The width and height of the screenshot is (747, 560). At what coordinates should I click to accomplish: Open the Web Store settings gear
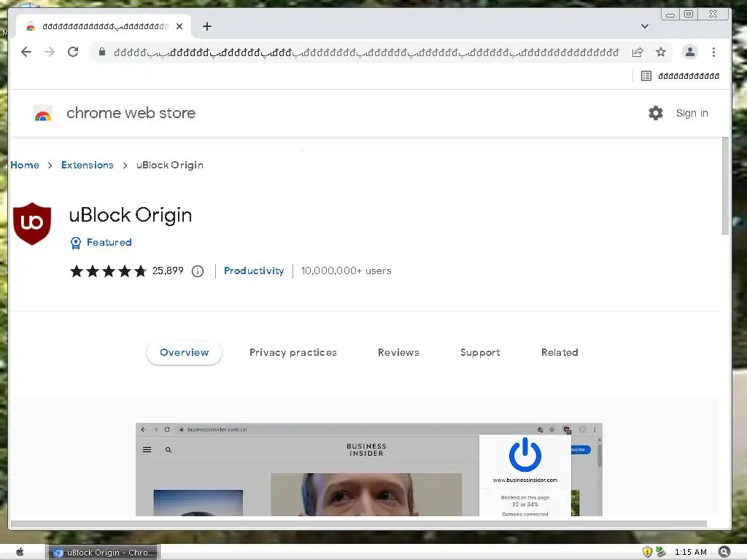coord(656,113)
